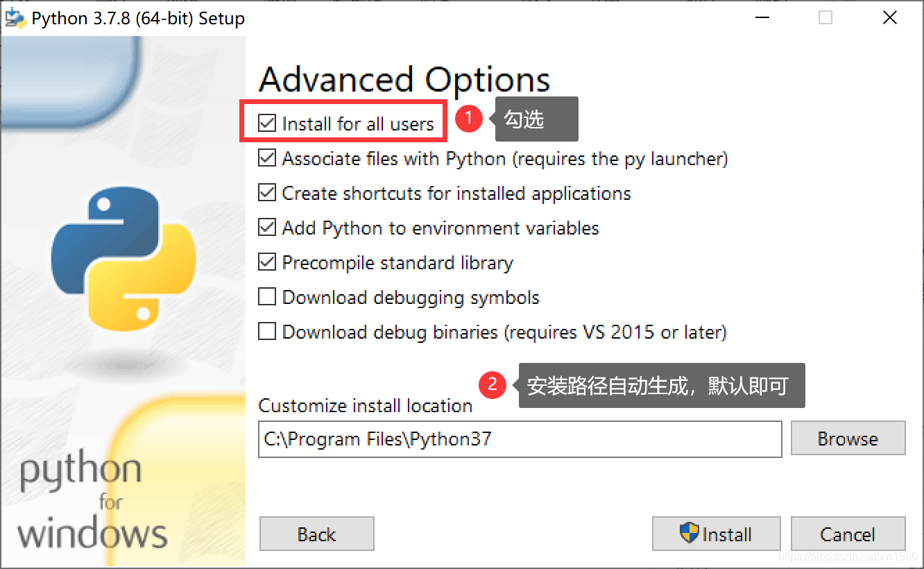Screen dimensions: 924x569
Task: Start installation with Install button
Action: coord(717,534)
